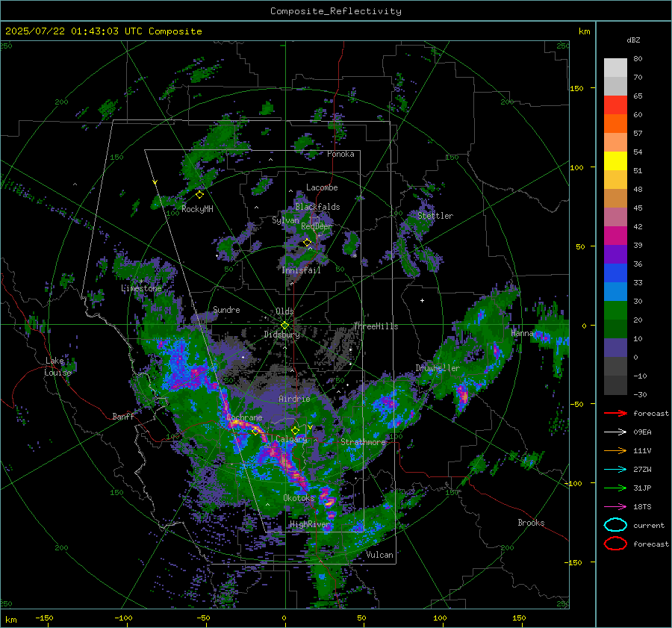This screenshot has height=628, width=672.
Task: Click the Calgary city label
Action: 291,439
